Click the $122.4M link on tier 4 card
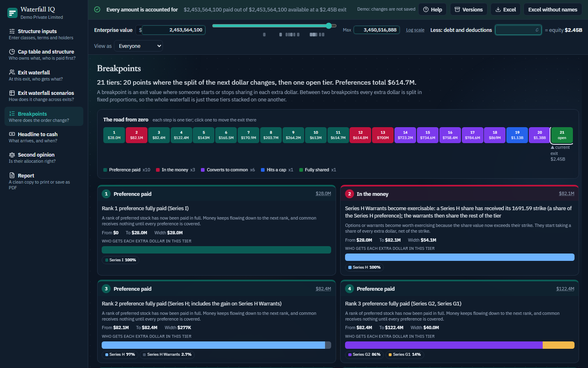Viewport: 588px width, 368px height. (565, 289)
